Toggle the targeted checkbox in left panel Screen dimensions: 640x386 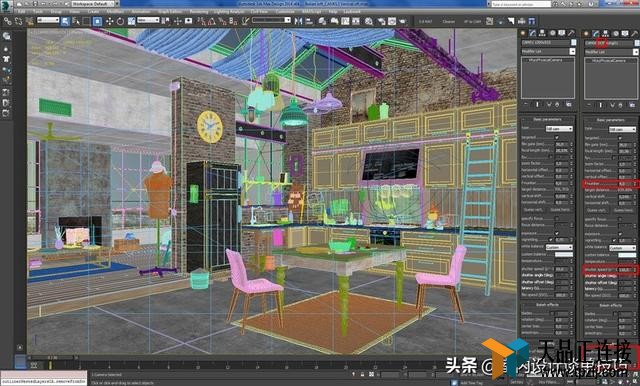pyautogui.click(x=556, y=138)
